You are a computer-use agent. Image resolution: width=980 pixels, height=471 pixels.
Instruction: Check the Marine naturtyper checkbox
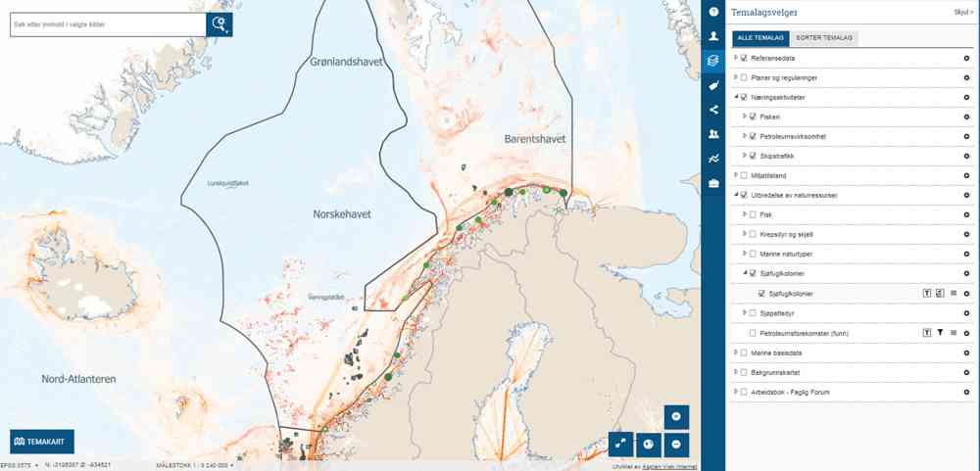coord(753,254)
